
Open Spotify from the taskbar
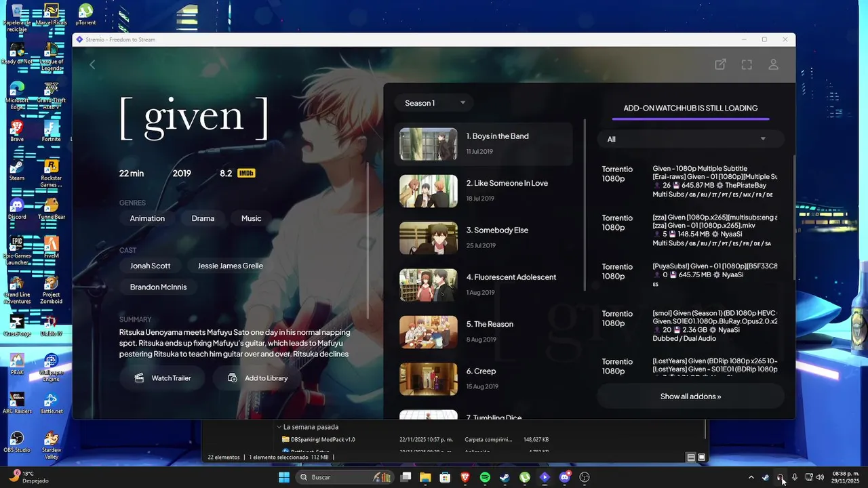(485, 477)
